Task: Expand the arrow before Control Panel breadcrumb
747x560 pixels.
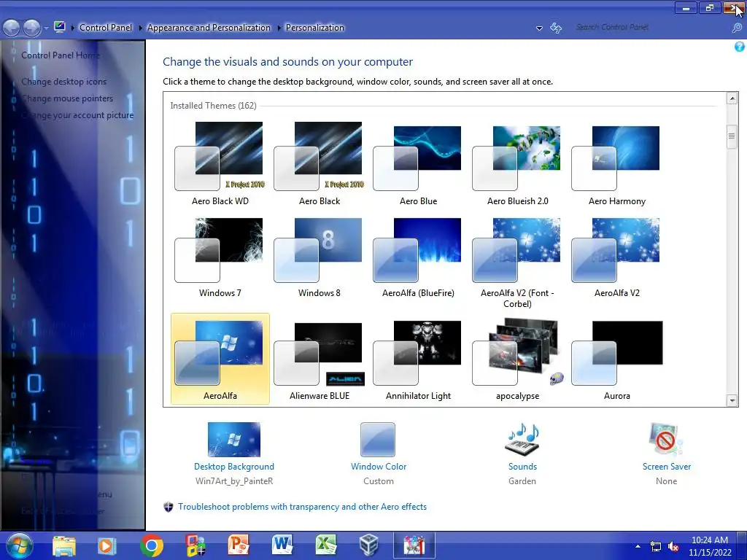Action: click(x=73, y=28)
